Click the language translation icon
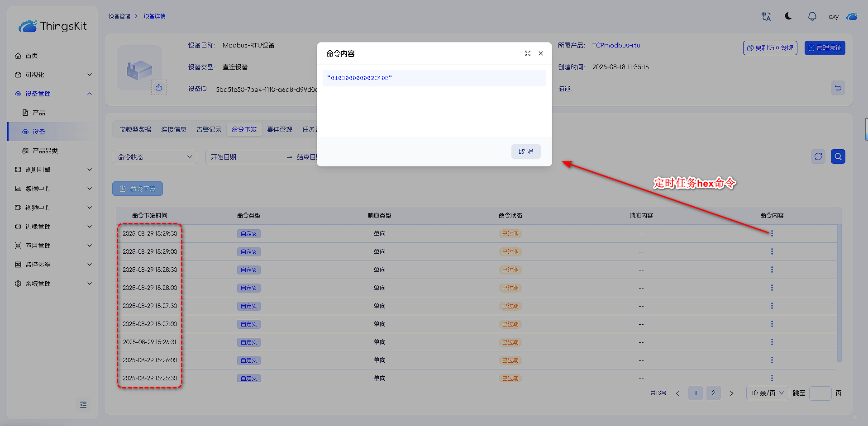The image size is (868, 426). 766,16
